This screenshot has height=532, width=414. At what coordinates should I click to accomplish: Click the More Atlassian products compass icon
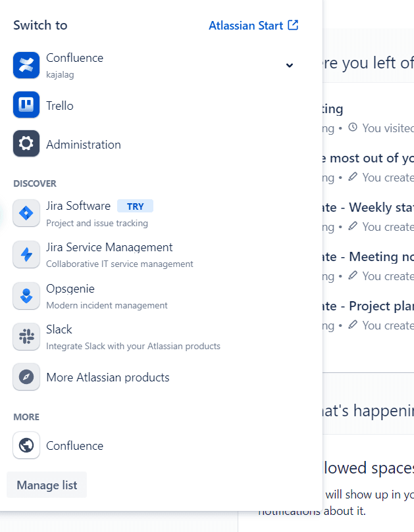pos(26,377)
